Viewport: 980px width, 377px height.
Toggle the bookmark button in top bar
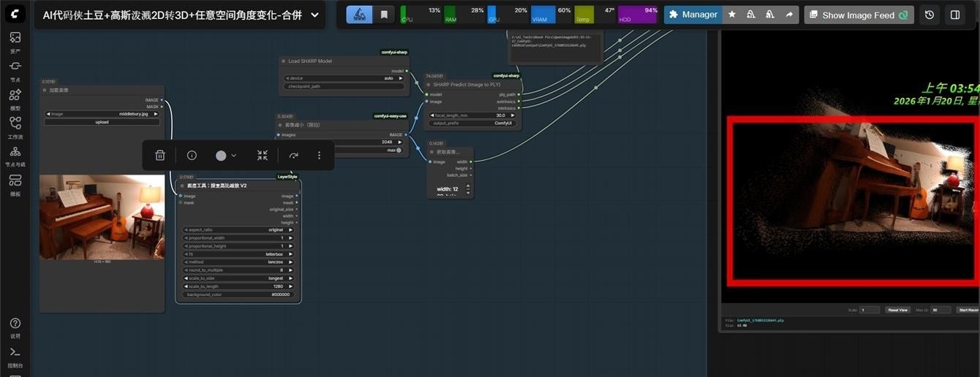click(384, 15)
